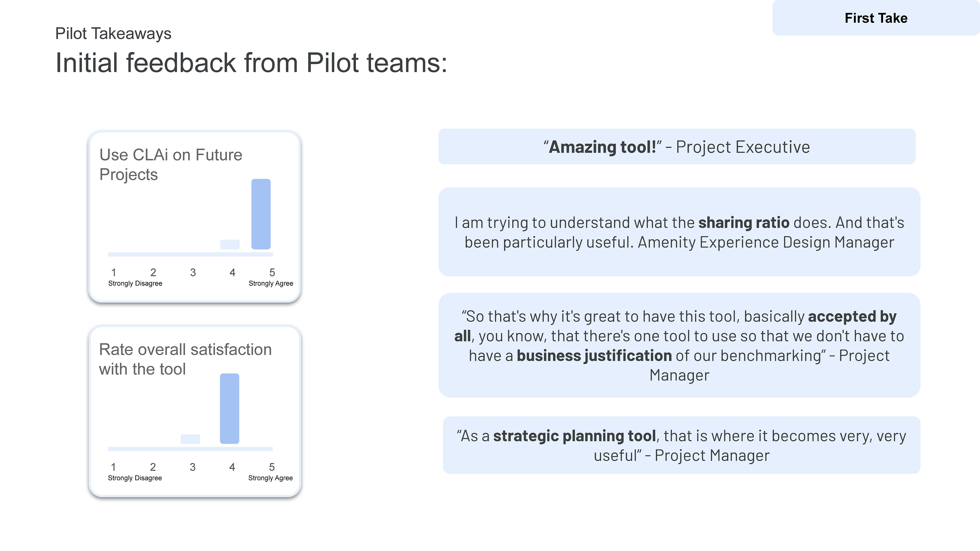
Task: Click the small bar at rating 4 in the CLAi chart
Action: tap(230, 245)
